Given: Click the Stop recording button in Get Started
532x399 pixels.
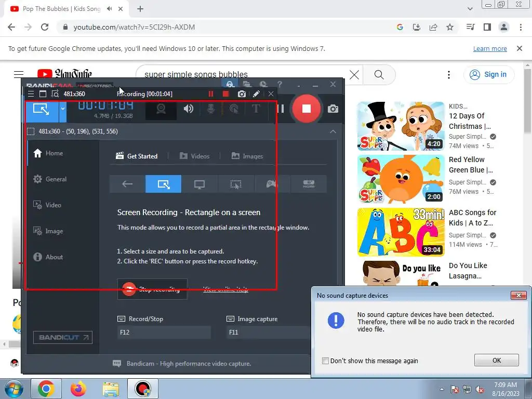Looking at the screenshot, I should point(152,289).
